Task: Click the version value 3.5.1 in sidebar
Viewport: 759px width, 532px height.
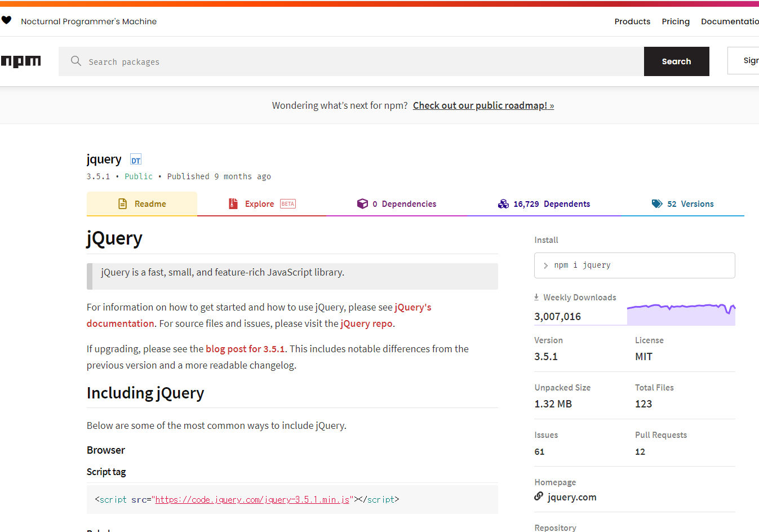Action: [546, 357]
